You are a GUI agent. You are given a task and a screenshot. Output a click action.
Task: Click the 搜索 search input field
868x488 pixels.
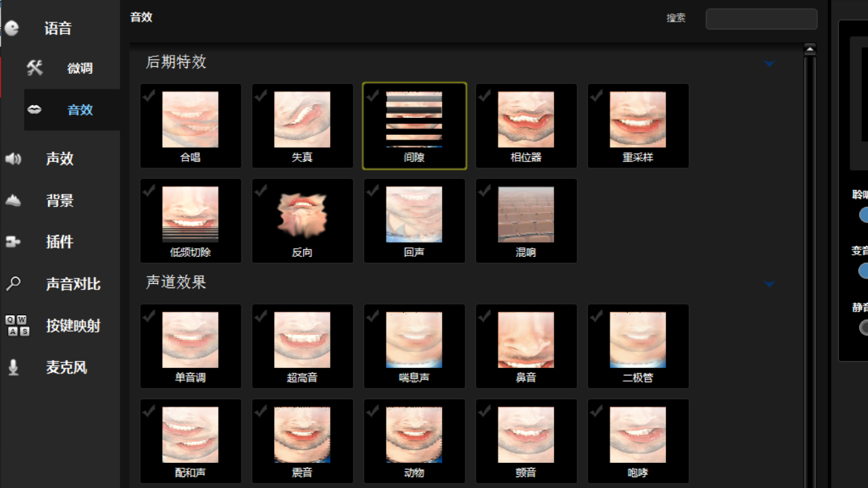coord(761,18)
